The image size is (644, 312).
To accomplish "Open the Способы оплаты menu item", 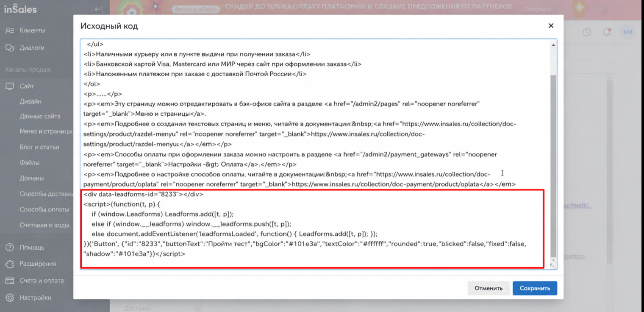I will (x=44, y=209).
